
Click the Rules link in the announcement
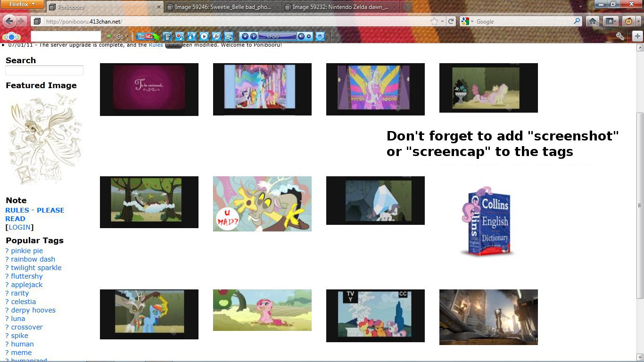coord(156,45)
